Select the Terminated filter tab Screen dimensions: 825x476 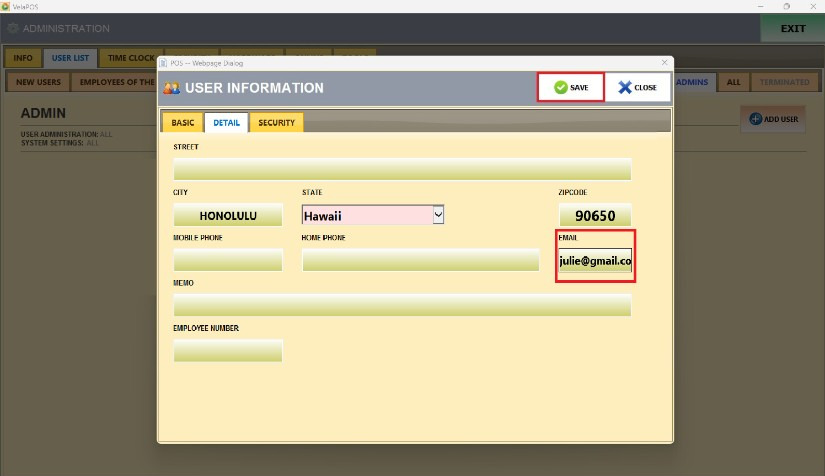(x=784, y=82)
